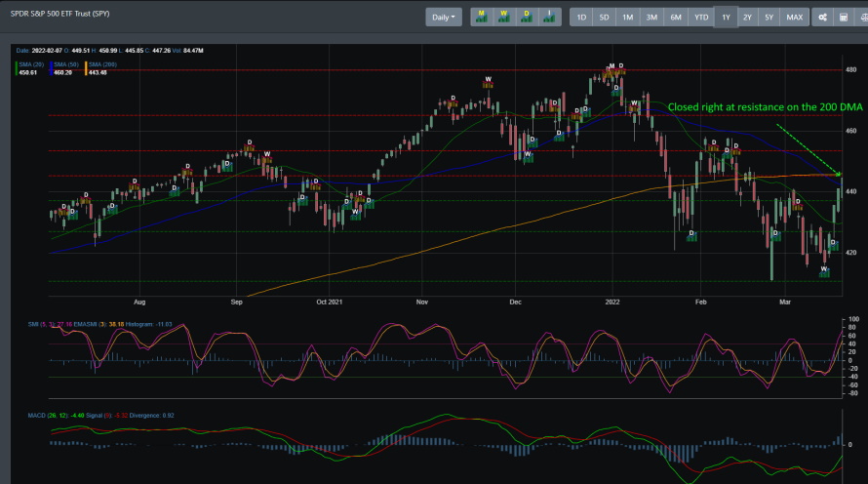Image resolution: width=868 pixels, height=484 pixels.
Task: Click the Aug date axis label
Action: (x=139, y=302)
